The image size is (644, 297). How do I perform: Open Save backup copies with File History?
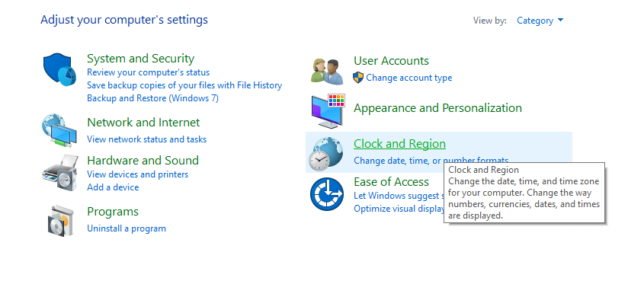click(x=184, y=85)
